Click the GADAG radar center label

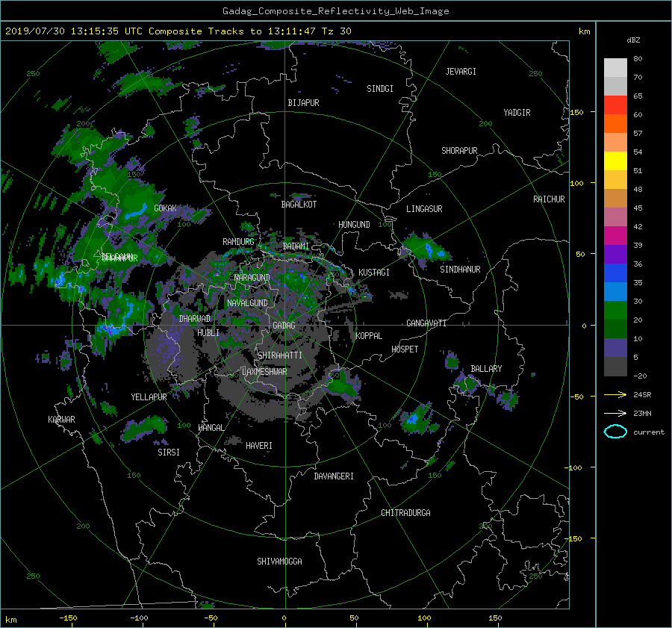click(x=284, y=326)
